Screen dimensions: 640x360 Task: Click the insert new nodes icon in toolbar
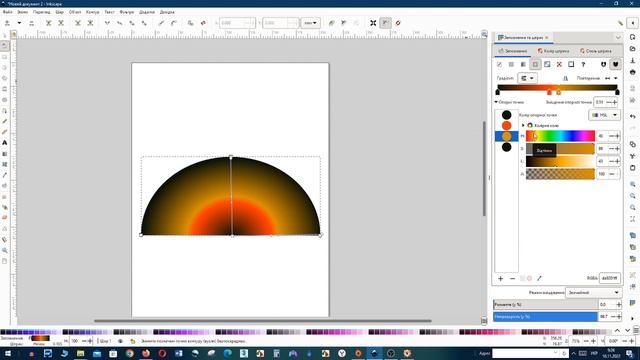click(x=7, y=23)
